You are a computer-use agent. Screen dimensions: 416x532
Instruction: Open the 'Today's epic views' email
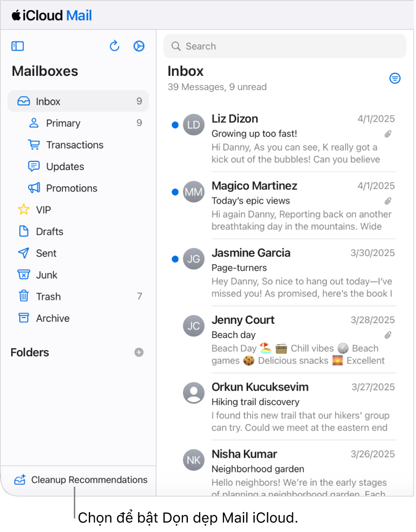coord(284,206)
